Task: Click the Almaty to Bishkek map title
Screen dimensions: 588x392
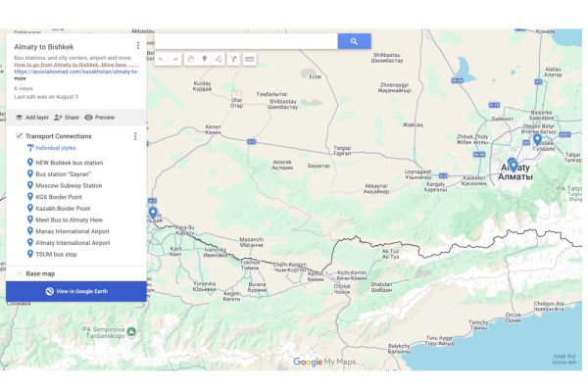Action: point(44,47)
